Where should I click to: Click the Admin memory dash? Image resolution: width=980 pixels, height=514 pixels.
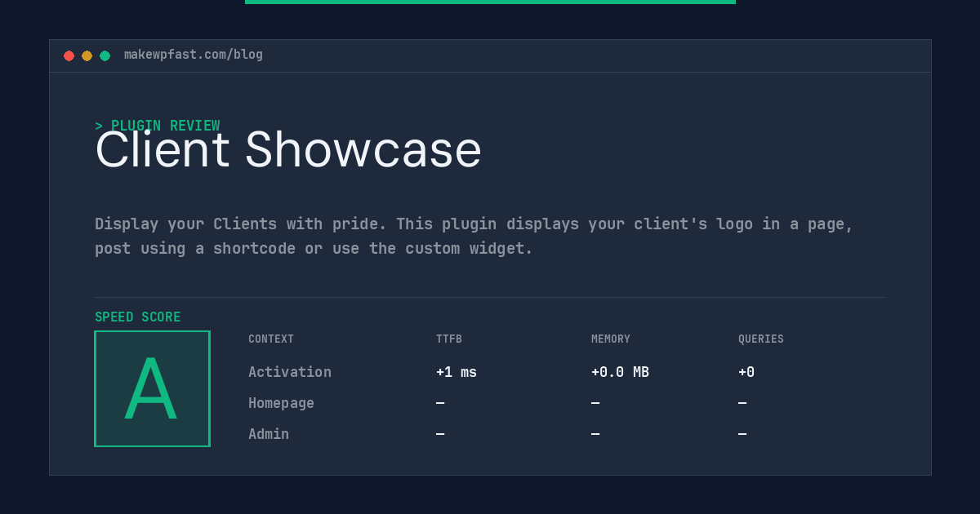coord(595,434)
